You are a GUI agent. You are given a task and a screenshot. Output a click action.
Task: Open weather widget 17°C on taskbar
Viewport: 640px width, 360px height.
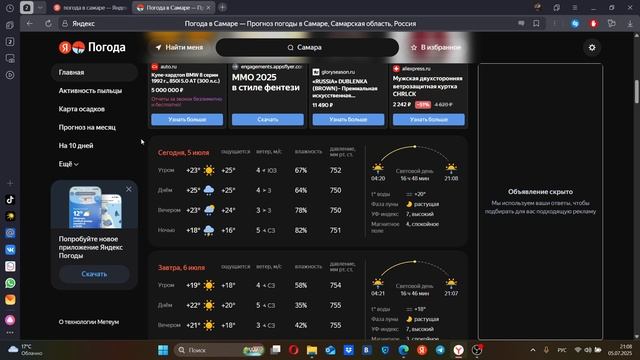(25, 350)
